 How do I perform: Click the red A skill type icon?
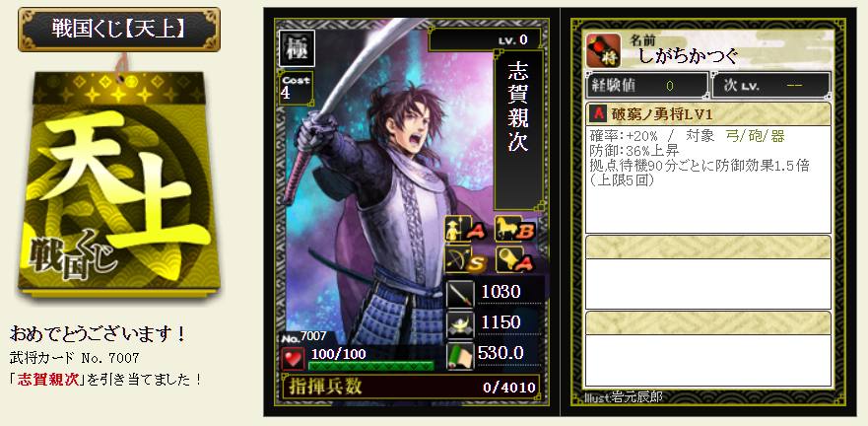pyautogui.click(x=598, y=114)
